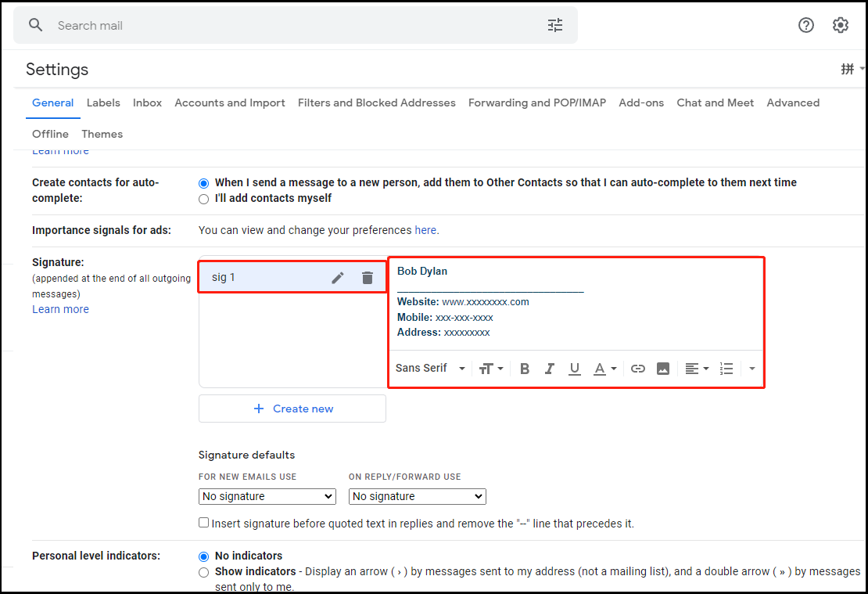Select 'Show indicators' radio button
Screen dimensions: 868x594
click(204, 572)
